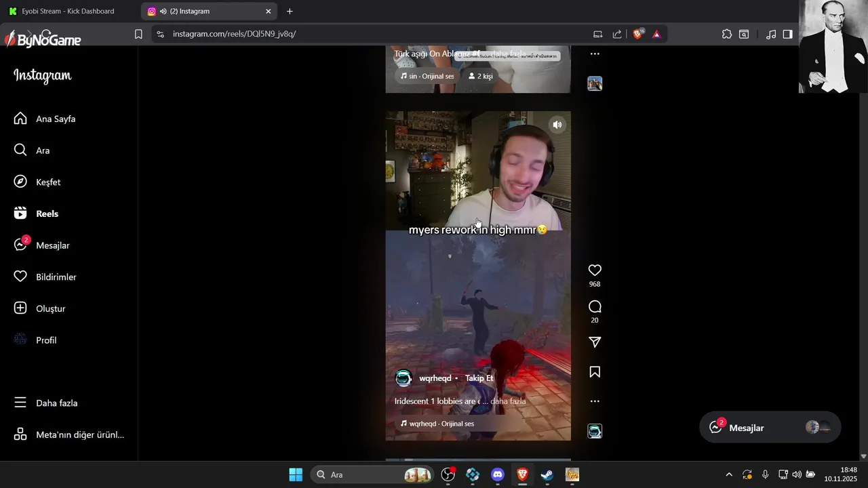Toggle the browser sidebar panel
The height and width of the screenshot is (488, 868).
(787, 34)
